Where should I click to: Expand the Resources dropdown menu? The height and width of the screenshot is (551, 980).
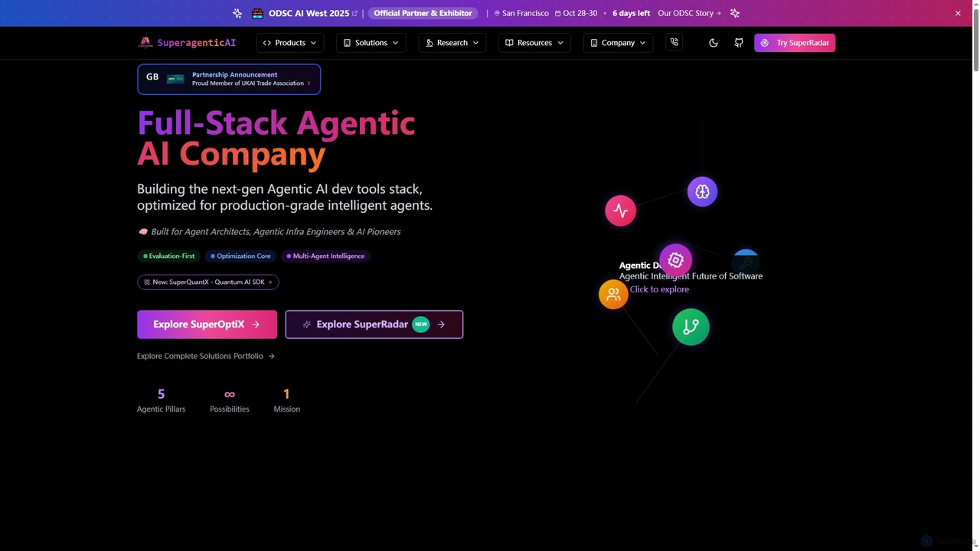(x=534, y=43)
